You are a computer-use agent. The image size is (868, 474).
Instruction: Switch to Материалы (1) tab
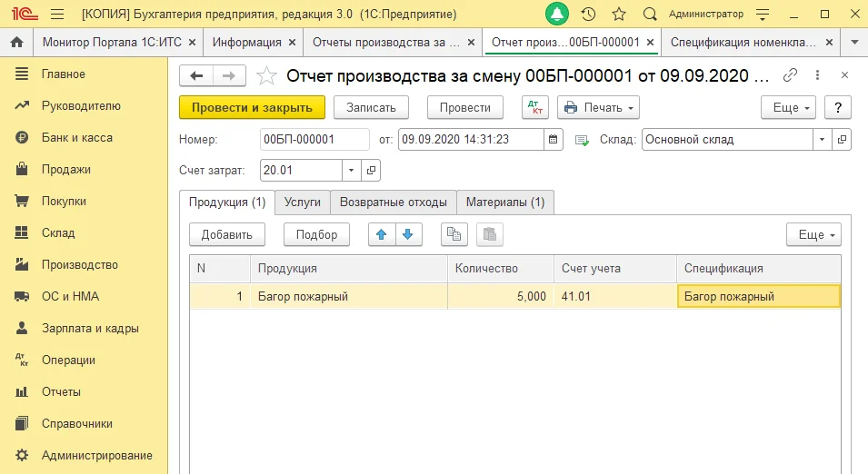click(505, 202)
